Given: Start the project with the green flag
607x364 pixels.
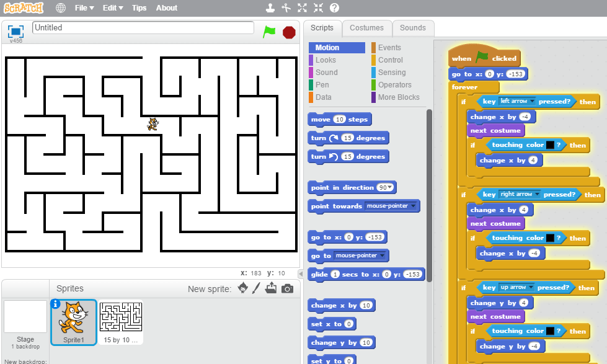Looking at the screenshot, I should 269,32.
